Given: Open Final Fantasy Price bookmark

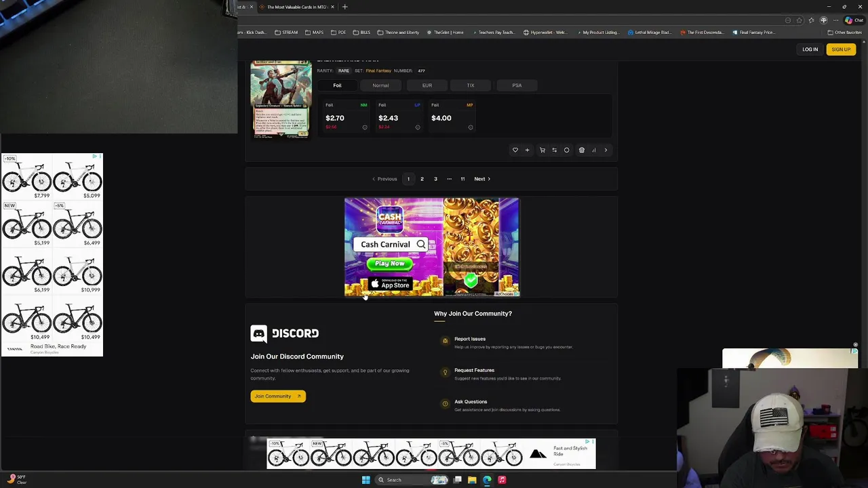Looking at the screenshot, I should 754,33.
